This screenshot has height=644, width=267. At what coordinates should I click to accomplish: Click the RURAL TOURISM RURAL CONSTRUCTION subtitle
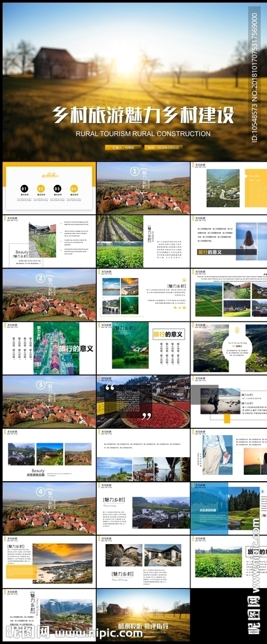click(143, 133)
